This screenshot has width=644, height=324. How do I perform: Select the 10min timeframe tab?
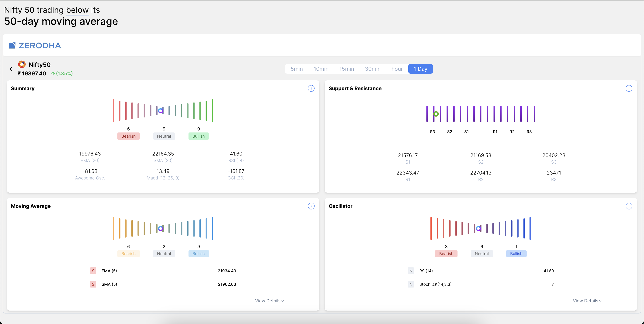tap(321, 69)
